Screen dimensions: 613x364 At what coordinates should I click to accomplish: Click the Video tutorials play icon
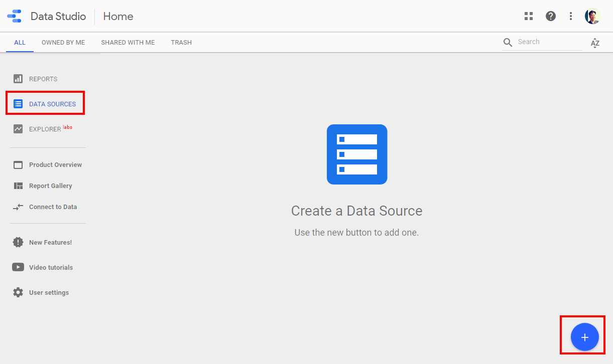(x=18, y=267)
